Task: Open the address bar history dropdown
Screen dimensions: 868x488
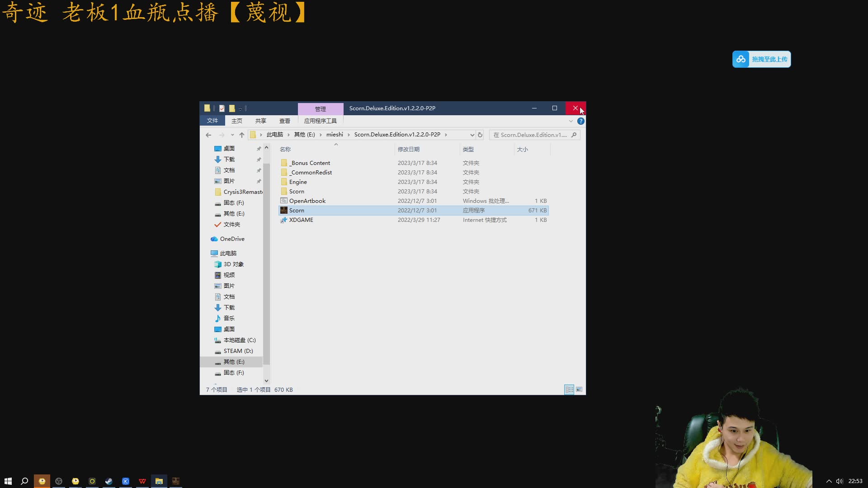Action: [472, 135]
